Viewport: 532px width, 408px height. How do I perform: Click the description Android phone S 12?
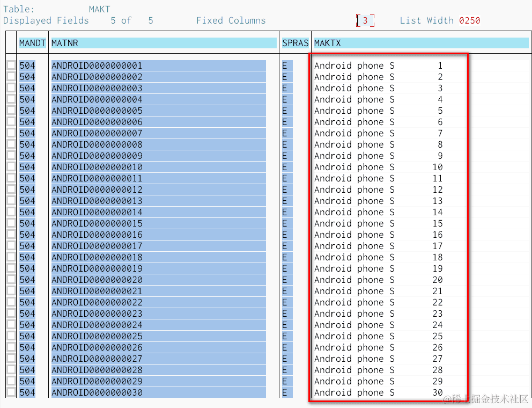[378, 190]
